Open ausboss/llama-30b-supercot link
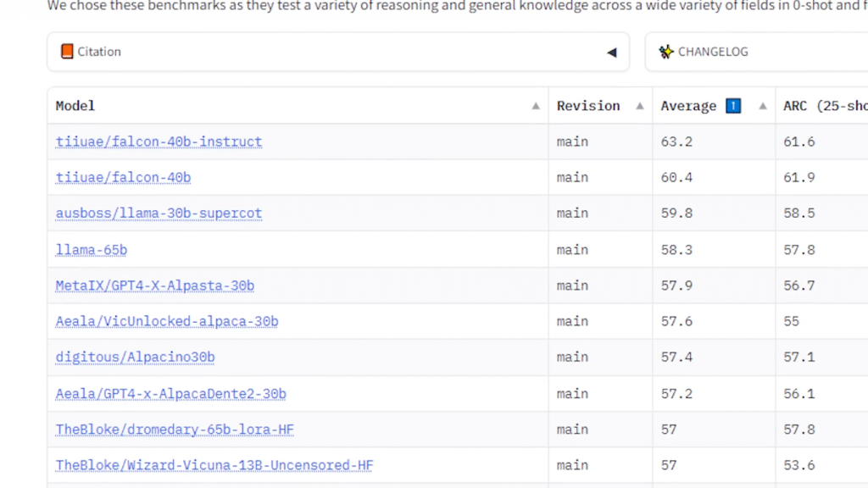Viewport: 868px width, 488px height. 159,213
